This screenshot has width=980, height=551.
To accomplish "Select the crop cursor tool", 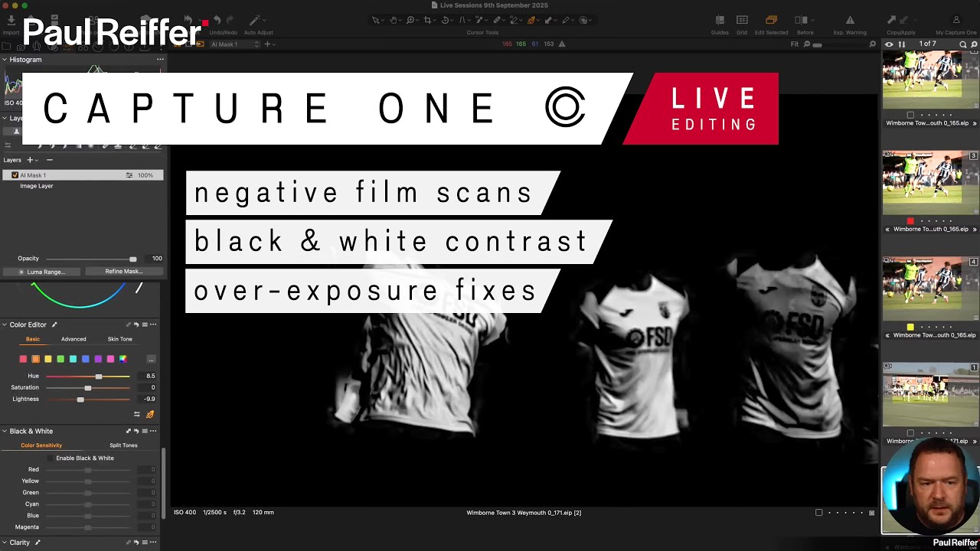I will click(428, 20).
